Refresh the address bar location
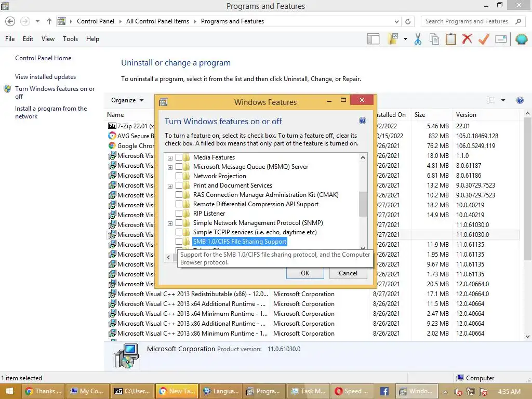Viewport: 532px width, 399px height. [x=408, y=21]
